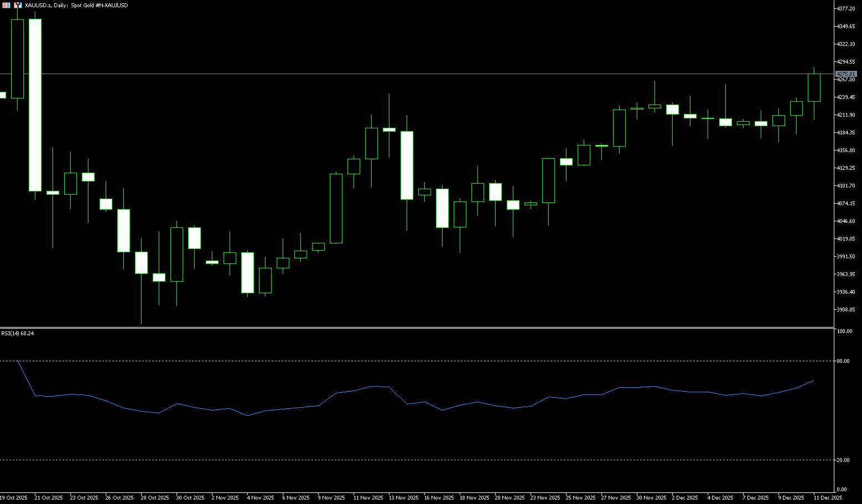Select the 19 Oct 2025 date label
Image resolution: width=862 pixels, height=504 pixels.
tap(14, 498)
